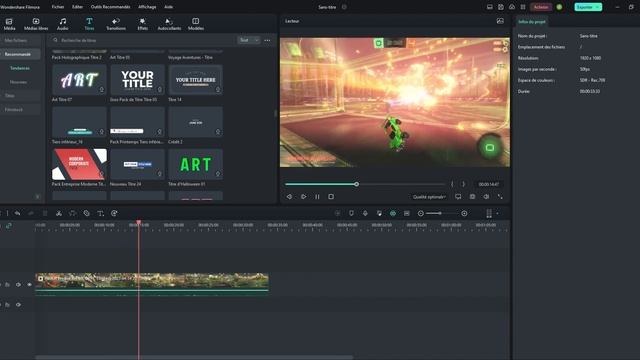Screen dimensions: 640x360
Task: Open the Aide menu
Action: tap(168, 7)
